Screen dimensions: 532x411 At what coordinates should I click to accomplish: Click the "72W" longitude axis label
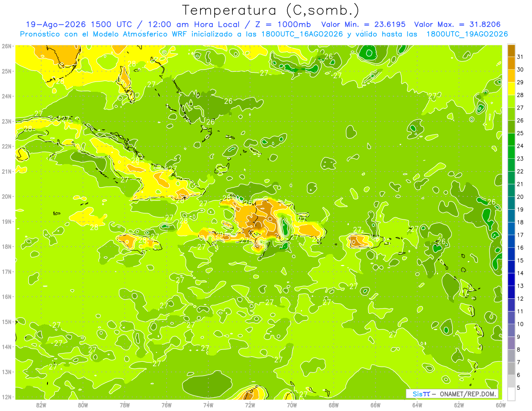pos(250,405)
